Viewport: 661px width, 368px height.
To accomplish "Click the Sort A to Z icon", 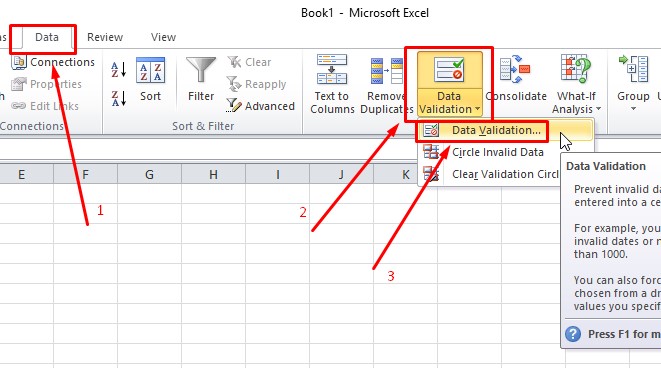I will click(x=118, y=70).
